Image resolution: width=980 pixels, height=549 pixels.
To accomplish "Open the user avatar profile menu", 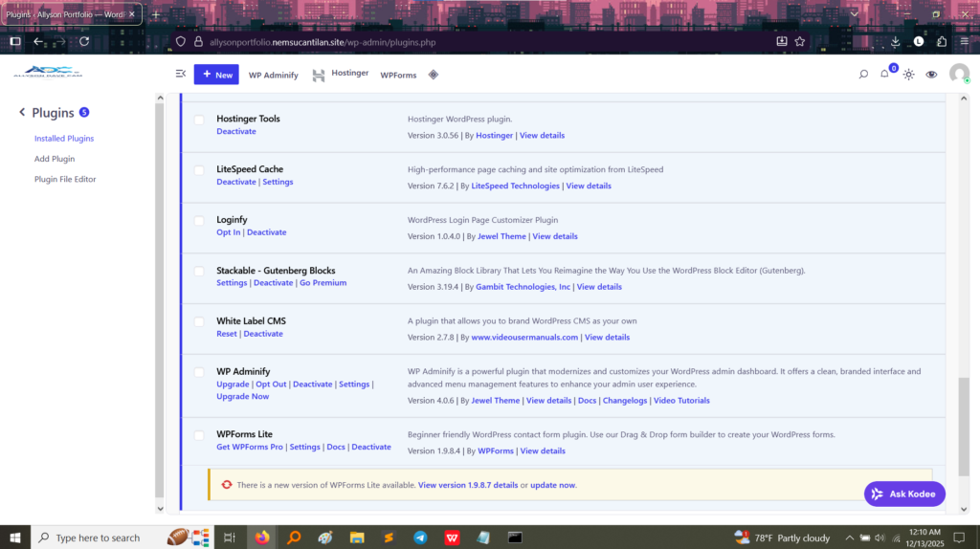I will pos(958,74).
